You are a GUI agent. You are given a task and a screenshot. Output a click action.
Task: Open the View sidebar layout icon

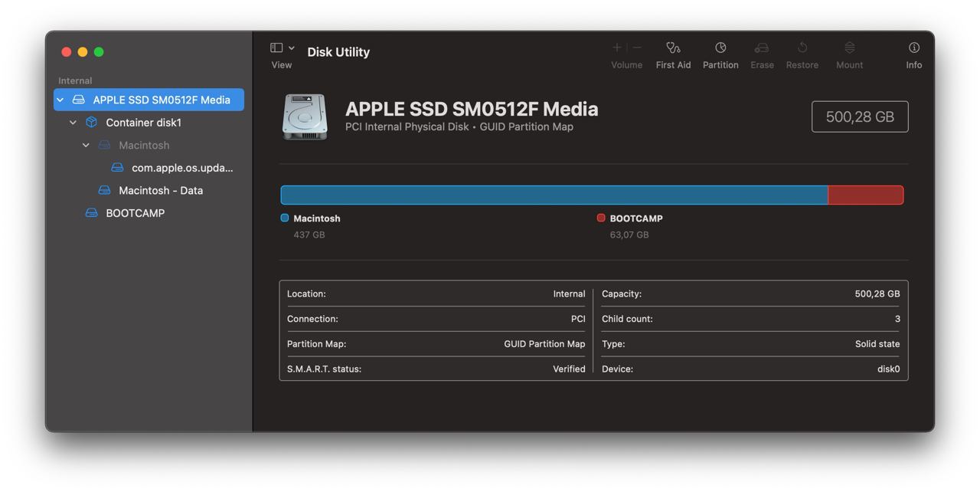(276, 48)
